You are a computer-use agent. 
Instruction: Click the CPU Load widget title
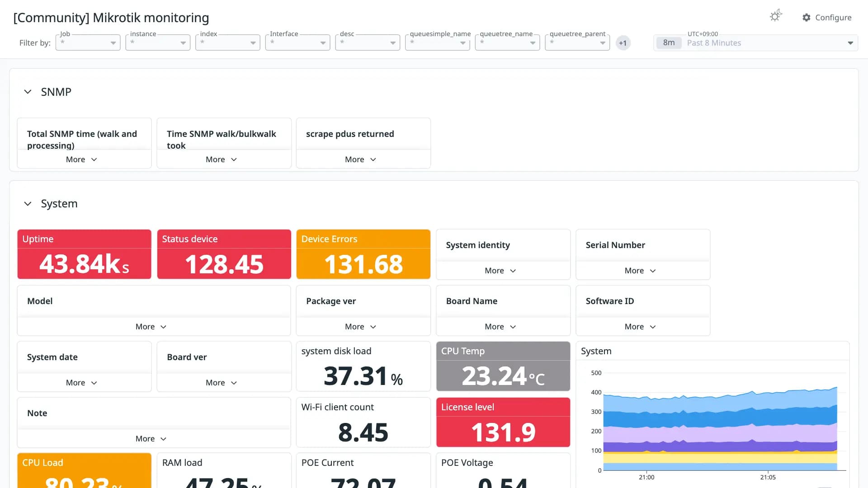(42, 463)
